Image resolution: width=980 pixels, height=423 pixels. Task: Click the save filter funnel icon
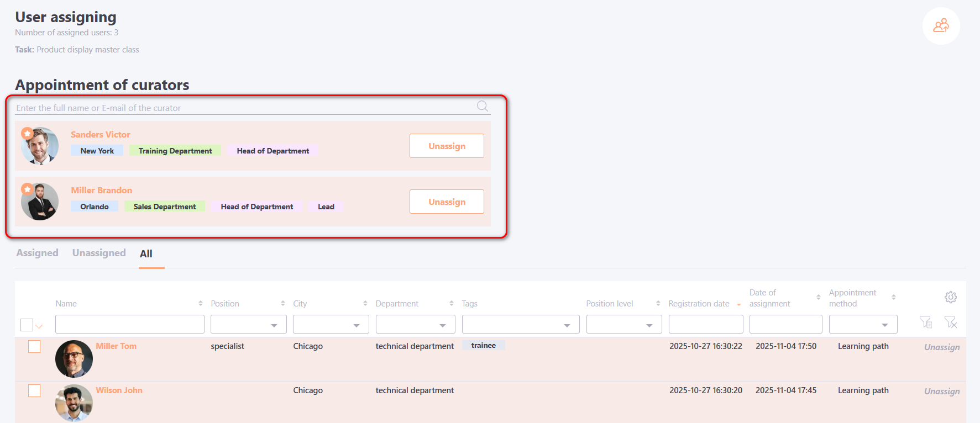pyautogui.click(x=925, y=322)
